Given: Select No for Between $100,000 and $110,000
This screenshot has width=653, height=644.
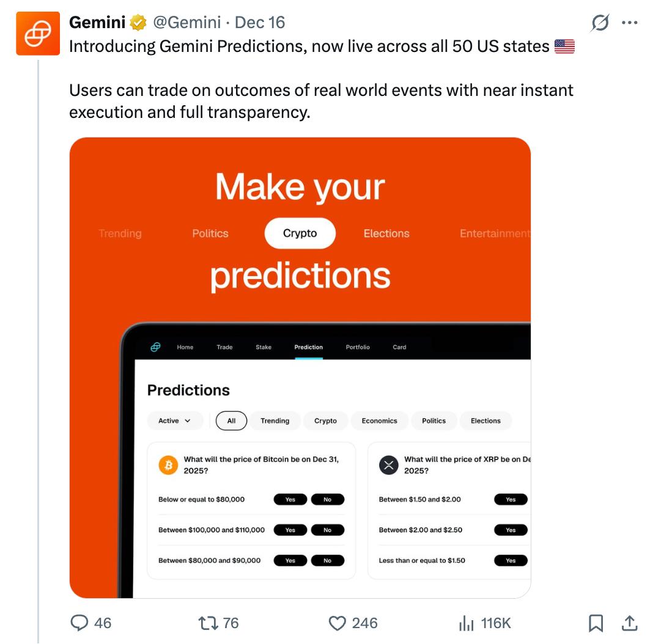Looking at the screenshot, I should pyautogui.click(x=328, y=530).
